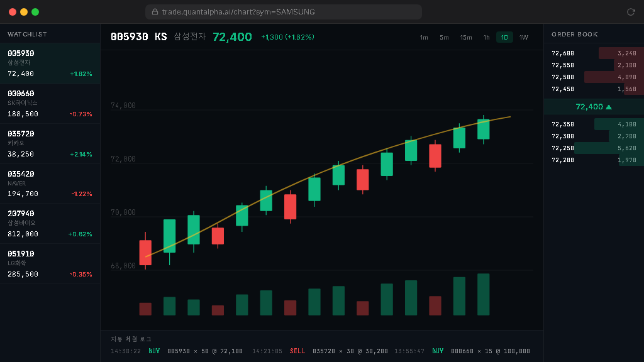644x362 pixels.
Task: Click the first red candlestick on chart
Action: coord(145,252)
